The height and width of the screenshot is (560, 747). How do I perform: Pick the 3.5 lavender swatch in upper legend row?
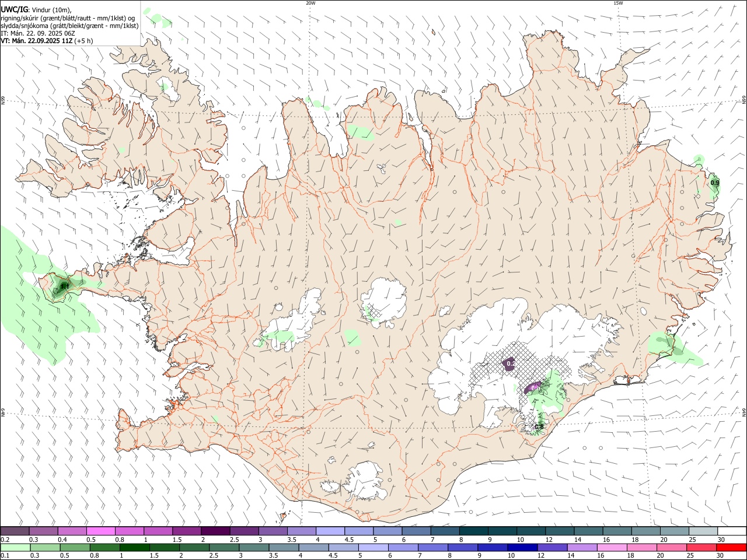coord(301,531)
